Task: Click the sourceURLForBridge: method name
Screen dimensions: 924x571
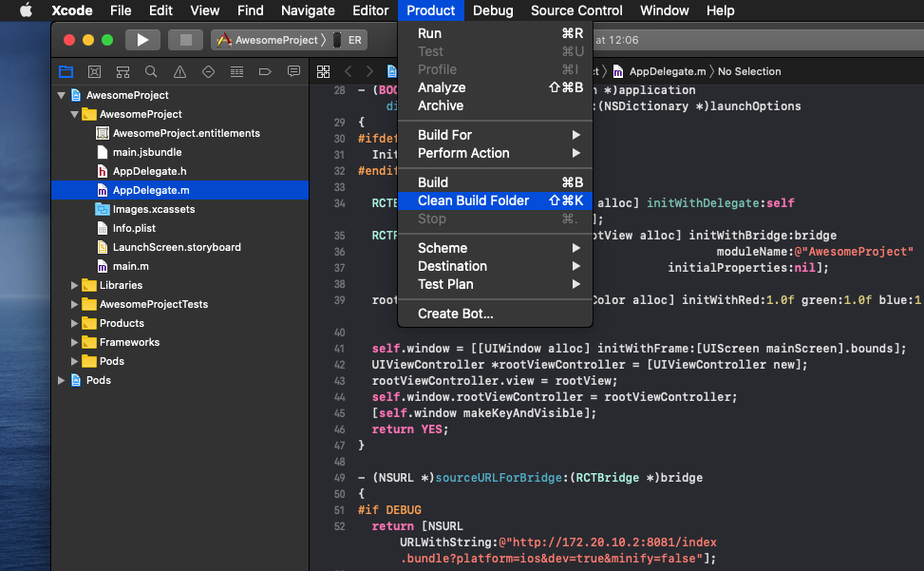Action: click(x=499, y=477)
